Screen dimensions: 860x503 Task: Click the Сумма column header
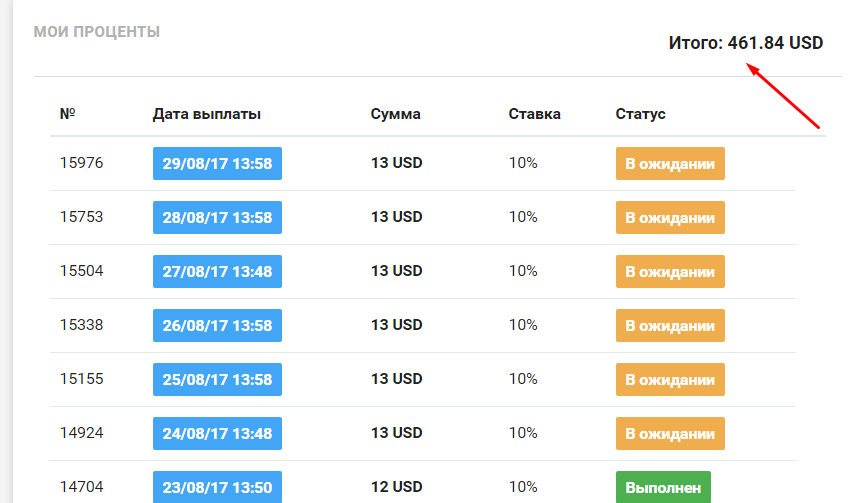395,114
